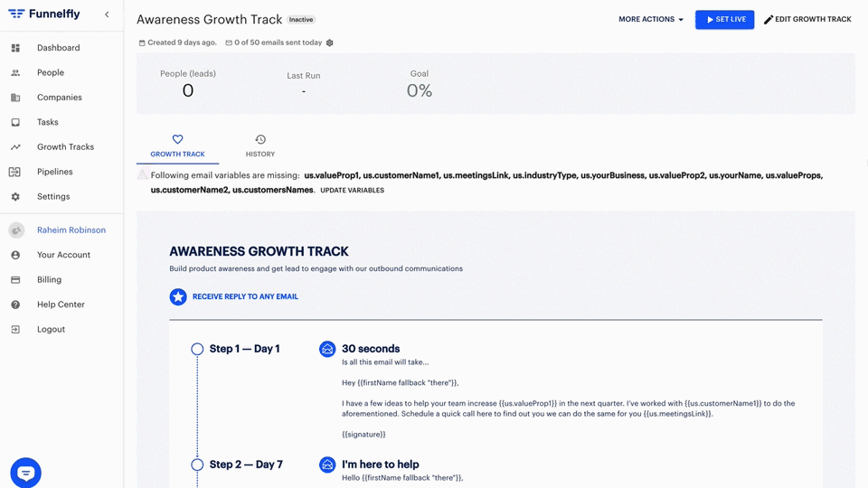This screenshot has height=488, width=868.
Task: Click the Awareness Growth Track page title
Action: (x=209, y=19)
